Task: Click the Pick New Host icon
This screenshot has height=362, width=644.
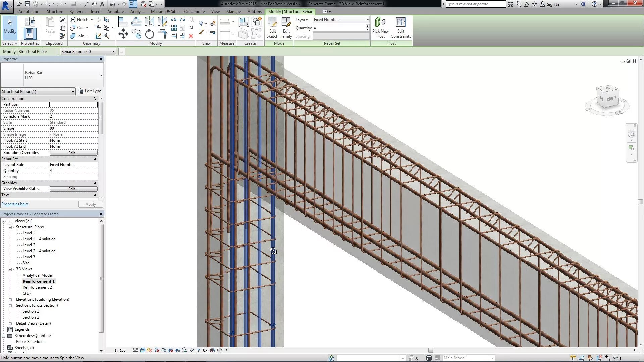Action: click(x=380, y=27)
